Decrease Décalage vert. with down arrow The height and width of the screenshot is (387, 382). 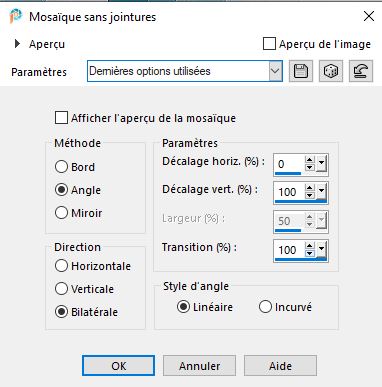[310, 195]
